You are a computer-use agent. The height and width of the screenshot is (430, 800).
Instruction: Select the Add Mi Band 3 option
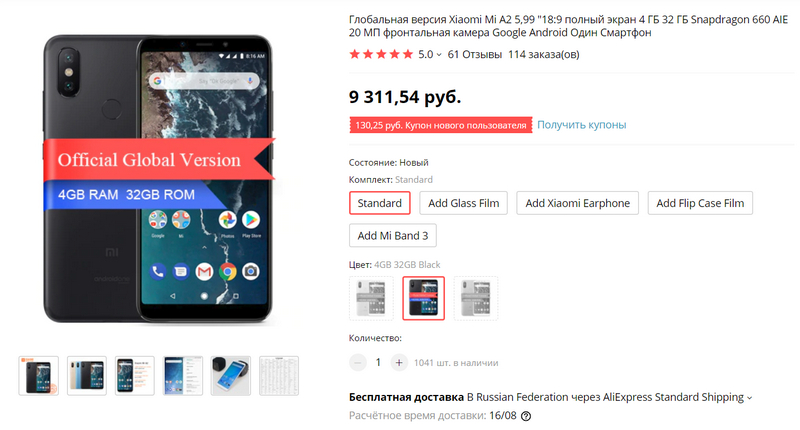392,235
